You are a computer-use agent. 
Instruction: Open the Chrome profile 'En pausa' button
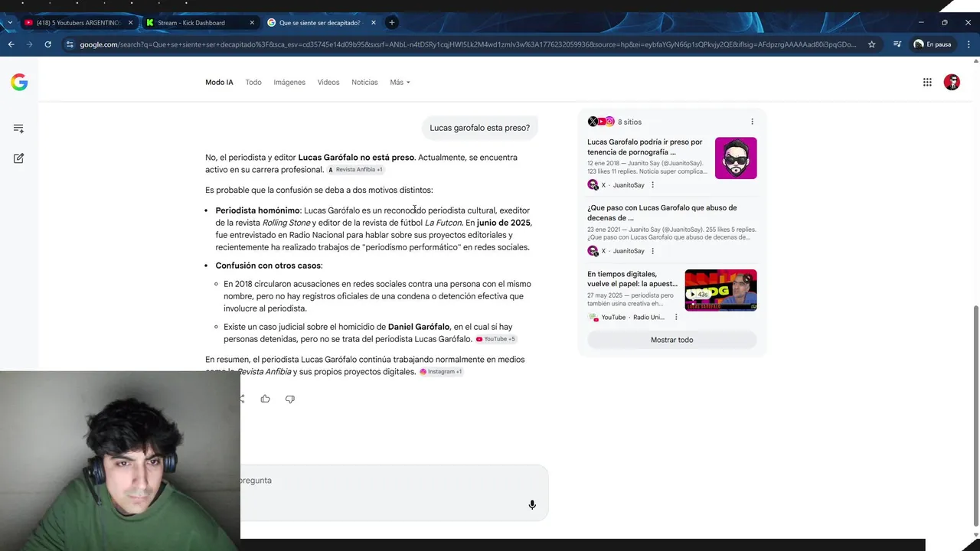[x=933, y=44]
